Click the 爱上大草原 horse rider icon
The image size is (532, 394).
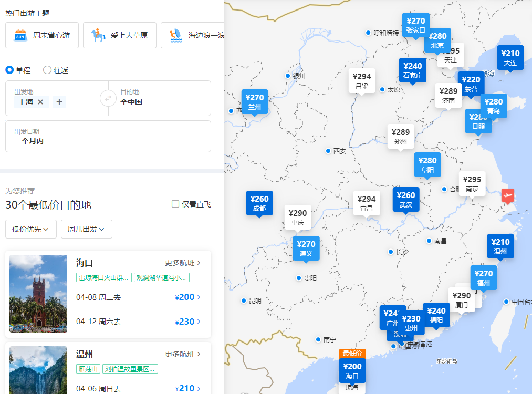tap(98, 35)
